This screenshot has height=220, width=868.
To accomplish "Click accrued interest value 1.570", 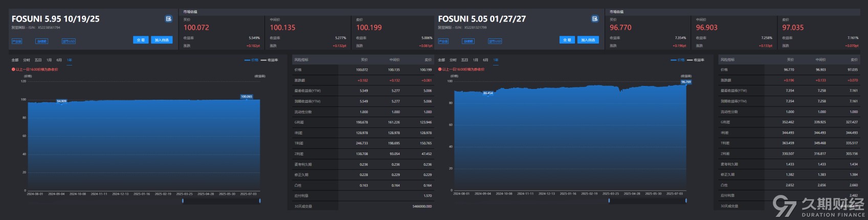I will click(428, 195).
